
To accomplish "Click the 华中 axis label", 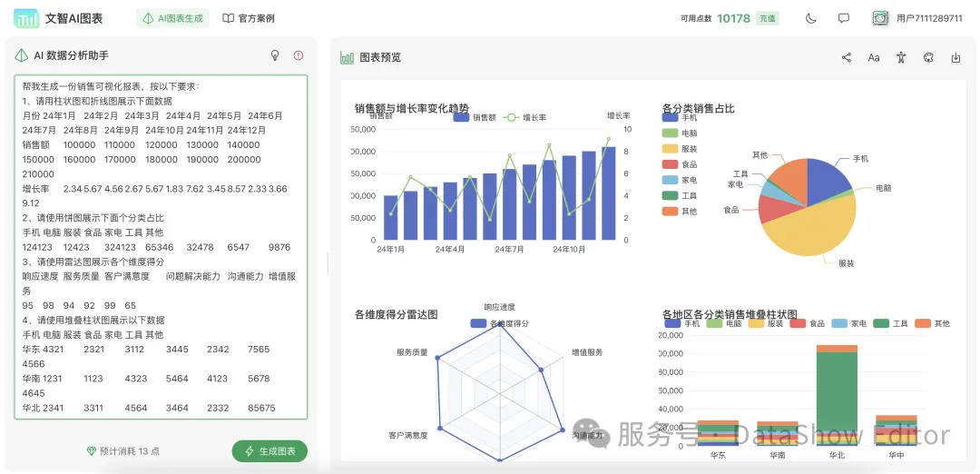I will [897, 455].
